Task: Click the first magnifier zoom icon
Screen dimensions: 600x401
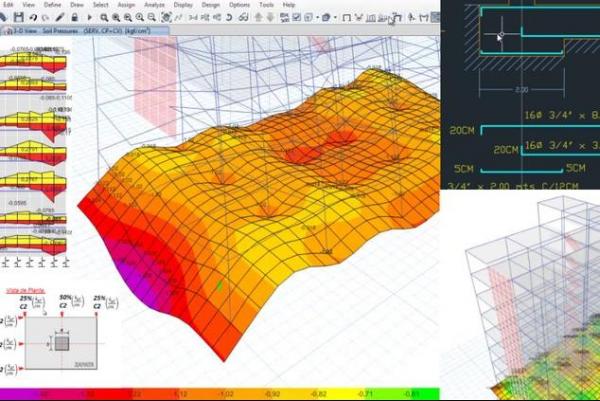Action: [x=104, y=17]
